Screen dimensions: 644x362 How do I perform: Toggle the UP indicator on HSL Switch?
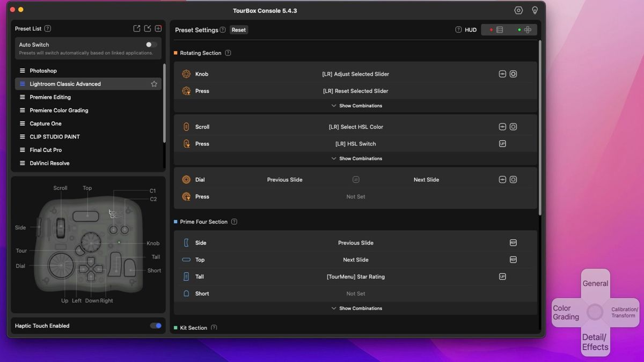(x=502, y=143)
